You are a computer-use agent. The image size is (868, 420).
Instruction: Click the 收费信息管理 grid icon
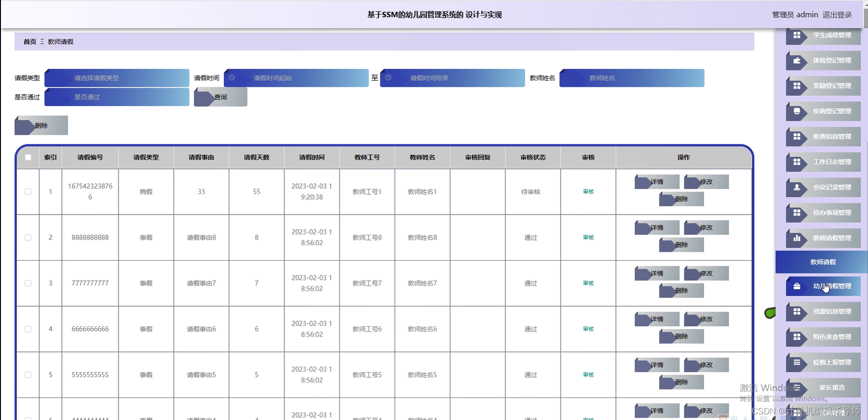tap(796, 136)
